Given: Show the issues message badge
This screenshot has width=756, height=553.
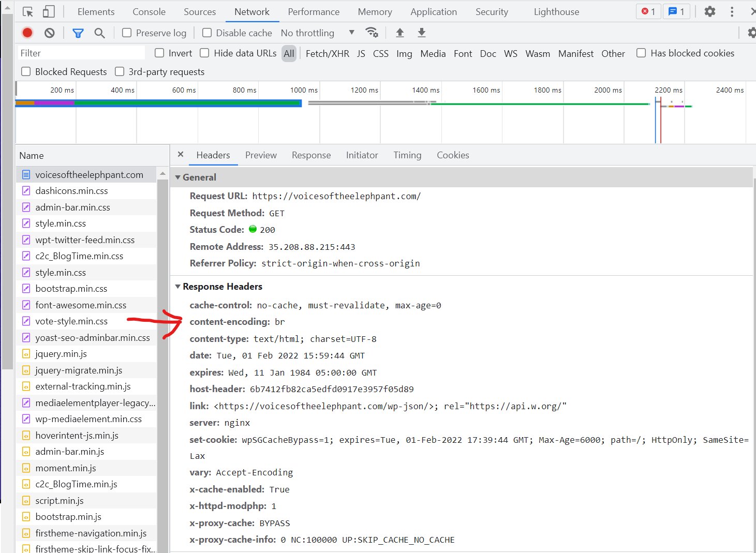Looking at the screenshot, I should (x=676, y=11).
